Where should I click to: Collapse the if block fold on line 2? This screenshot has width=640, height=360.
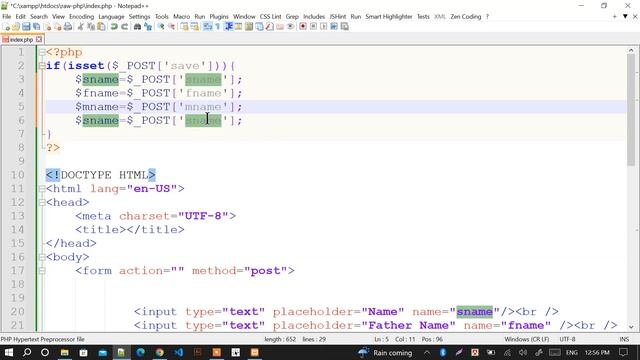42,66
